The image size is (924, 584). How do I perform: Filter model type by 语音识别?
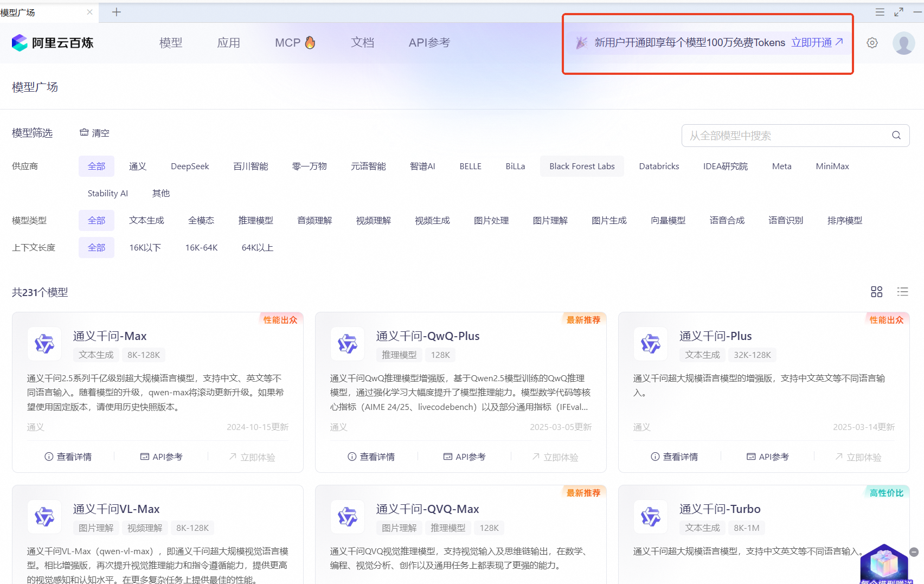(786, 220)
